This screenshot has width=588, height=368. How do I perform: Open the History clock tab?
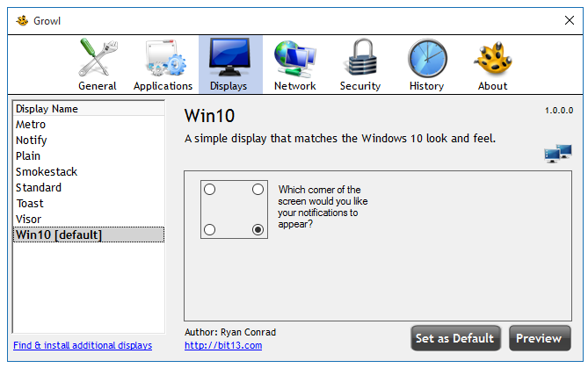pos(427,64)
